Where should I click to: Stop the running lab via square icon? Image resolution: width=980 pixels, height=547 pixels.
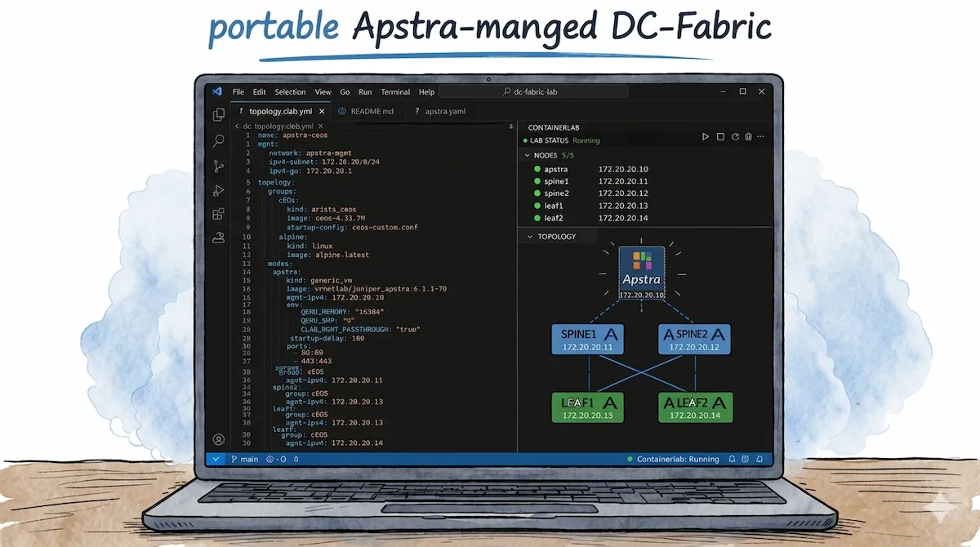pos(720,136)
